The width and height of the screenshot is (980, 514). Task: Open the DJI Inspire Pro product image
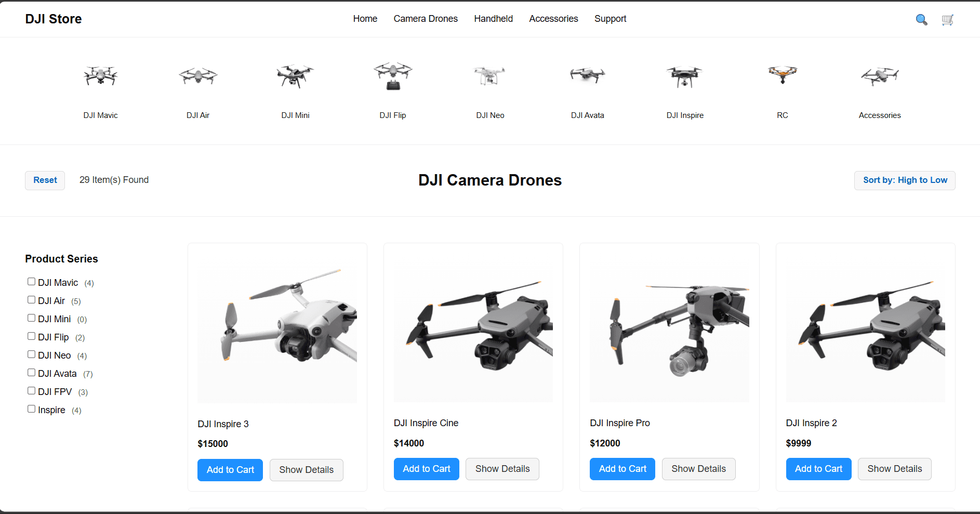pyautogui.click(x=669, y=327)
